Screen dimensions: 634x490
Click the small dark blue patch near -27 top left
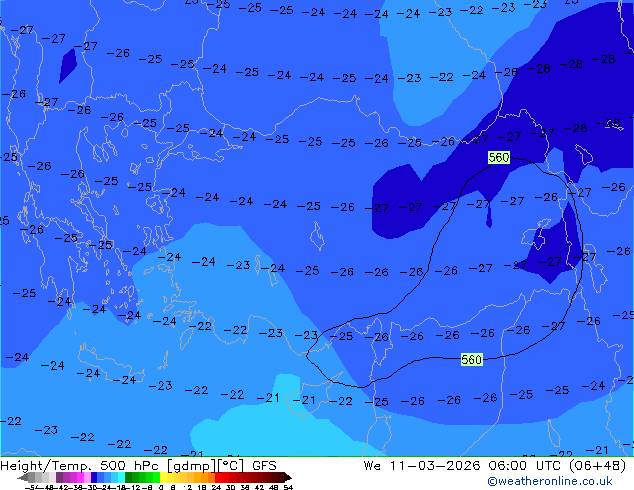click(68, 65)
